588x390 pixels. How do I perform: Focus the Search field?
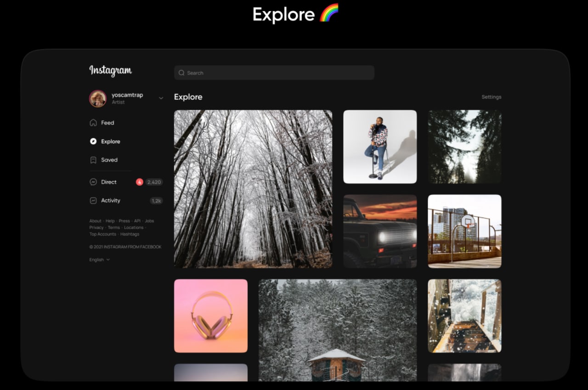pos(274,73)
